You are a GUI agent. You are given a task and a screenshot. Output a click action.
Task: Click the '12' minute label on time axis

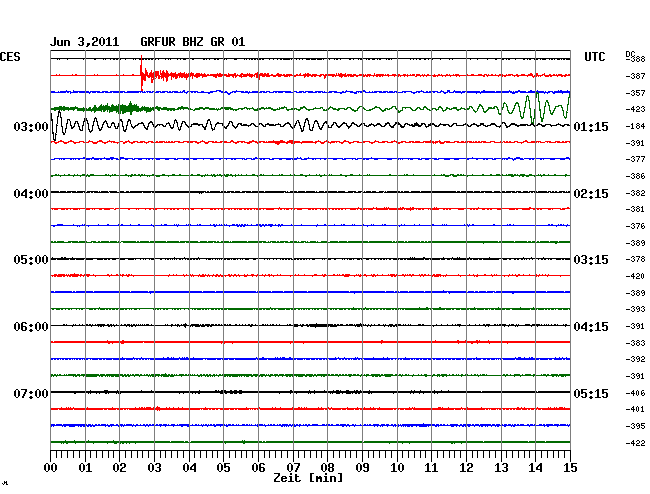click(x=466, y=468)
